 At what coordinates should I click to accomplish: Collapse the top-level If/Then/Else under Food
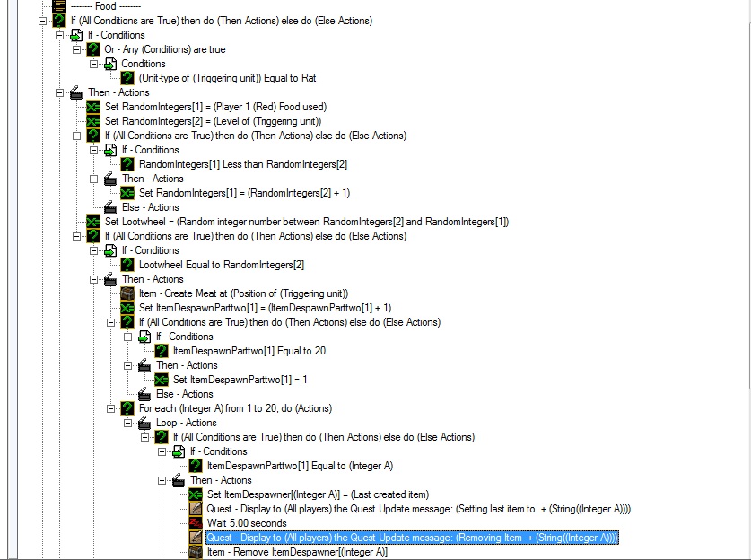[43, 21]
